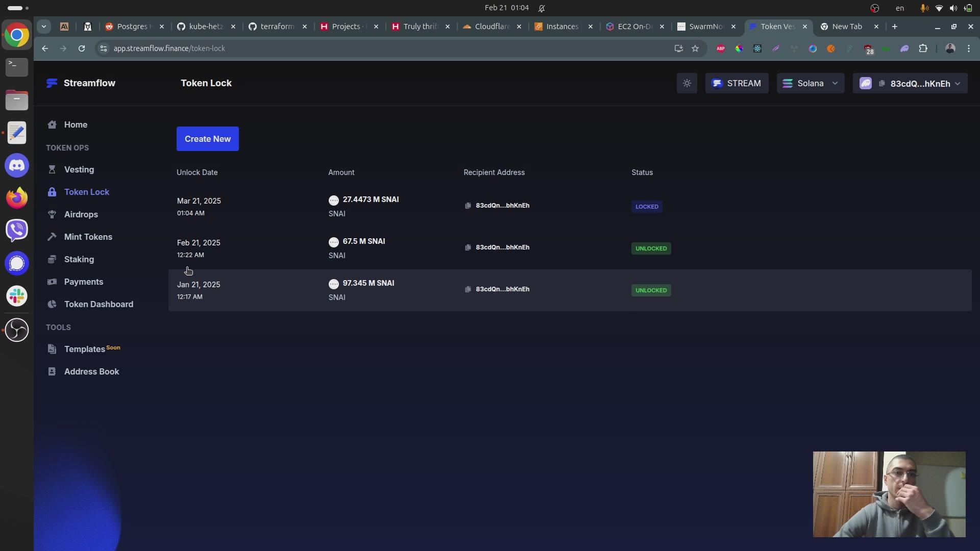Click the STREAM token button
The width and height of the screenshot is (980, 551).
pyautogui.click(x=737, y=83)
